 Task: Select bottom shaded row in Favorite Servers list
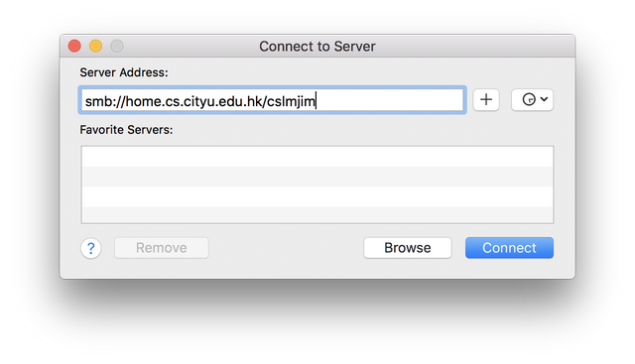pos(317,214)
